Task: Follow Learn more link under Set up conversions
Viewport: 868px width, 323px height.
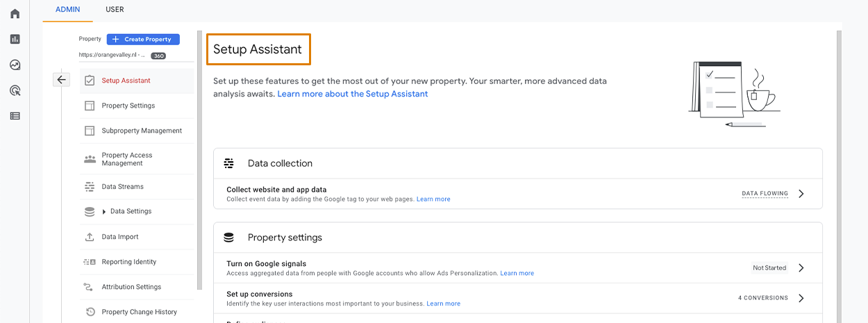Action: click(444, 304)
